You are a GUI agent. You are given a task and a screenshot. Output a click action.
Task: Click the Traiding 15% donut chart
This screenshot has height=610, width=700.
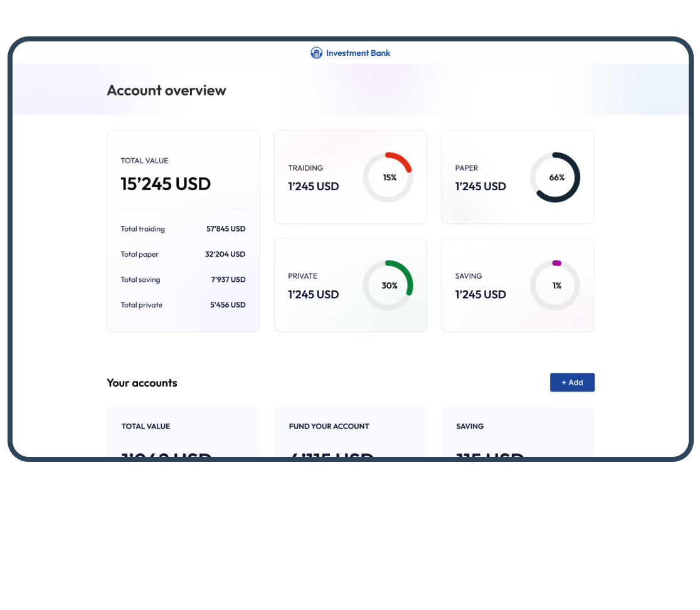(x=388, y=178)
